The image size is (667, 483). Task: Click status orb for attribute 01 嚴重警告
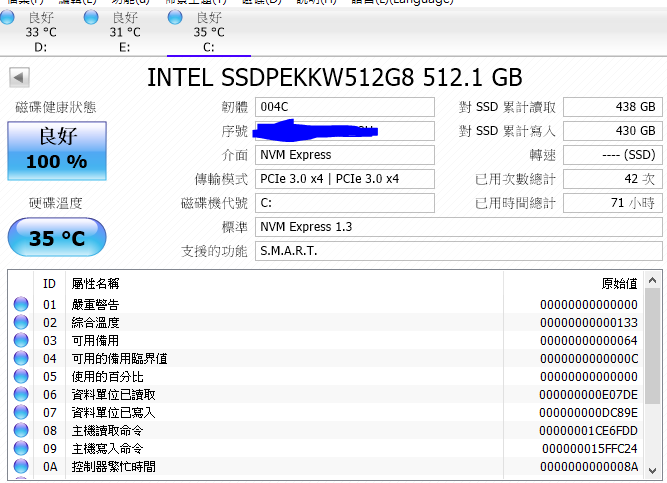click(21, 304)
